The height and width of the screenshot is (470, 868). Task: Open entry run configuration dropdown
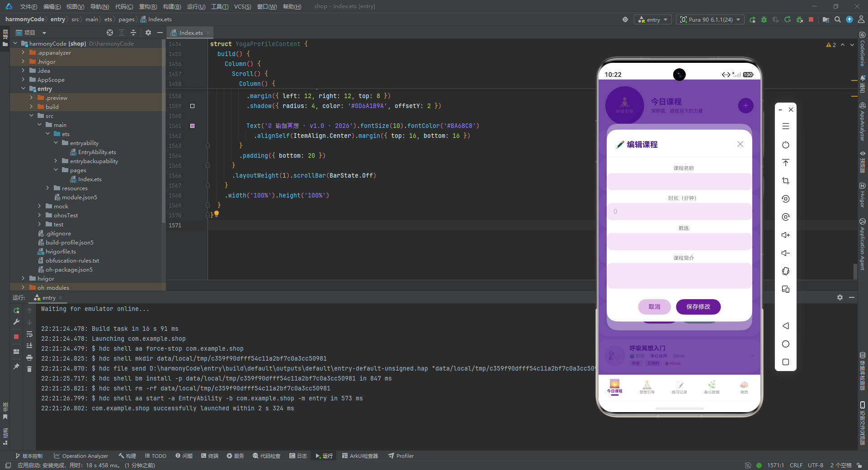click(x=653, y=19)
